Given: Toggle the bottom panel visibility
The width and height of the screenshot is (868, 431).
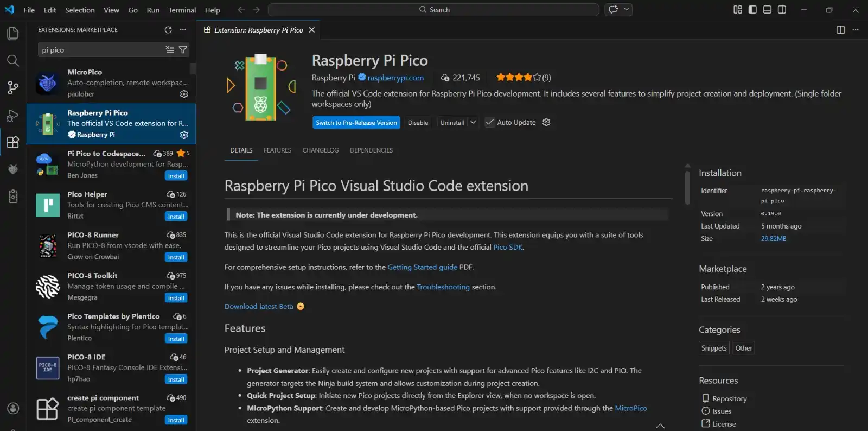Looking at the screenshot, I should pyautogui.click(x=767, y=10).
